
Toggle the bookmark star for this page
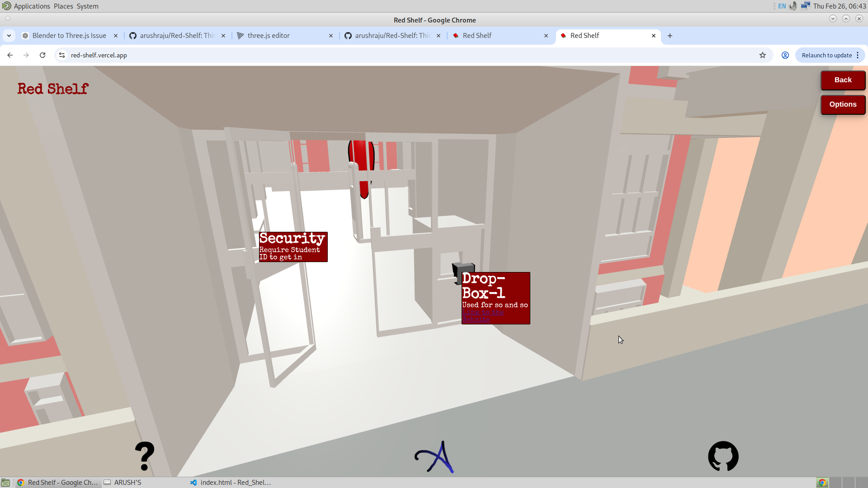(763, 55)
